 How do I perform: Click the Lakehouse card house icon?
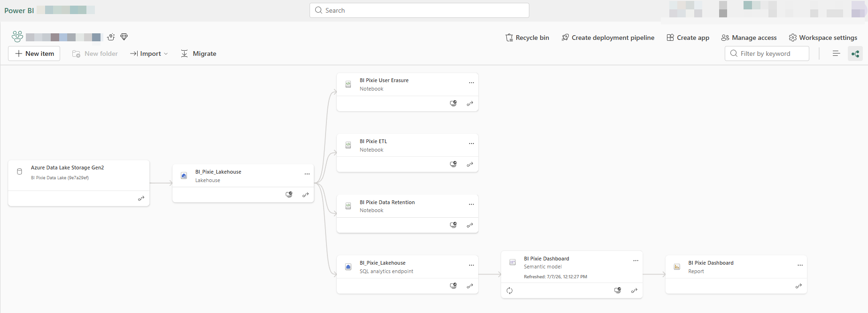click(184, 176)
